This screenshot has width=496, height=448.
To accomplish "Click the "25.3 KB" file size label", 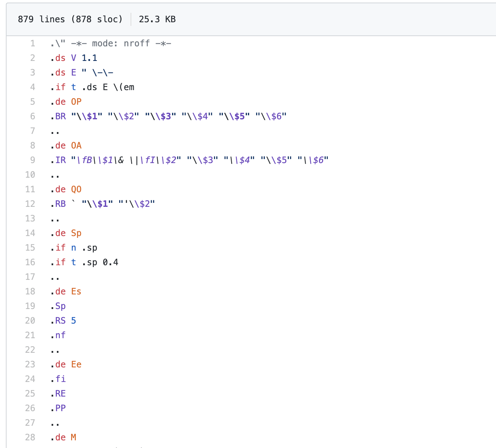I will point(157,19).
